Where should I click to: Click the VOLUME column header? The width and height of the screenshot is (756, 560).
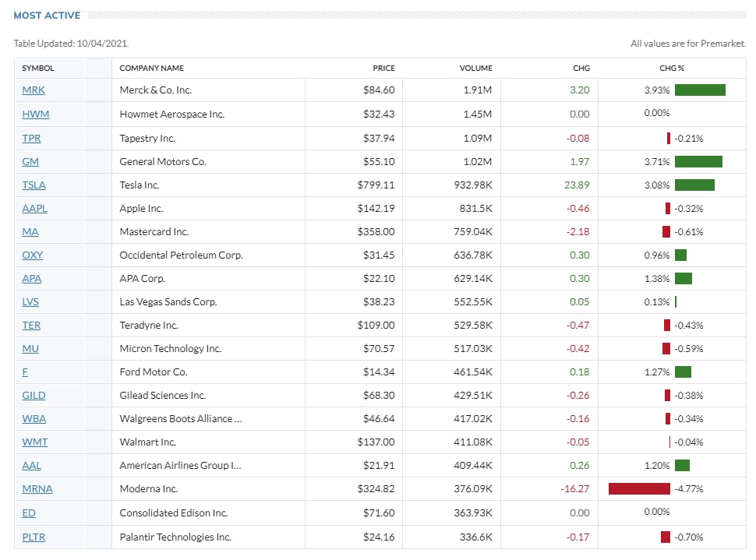pyautogui.click(x=476, y=69)
